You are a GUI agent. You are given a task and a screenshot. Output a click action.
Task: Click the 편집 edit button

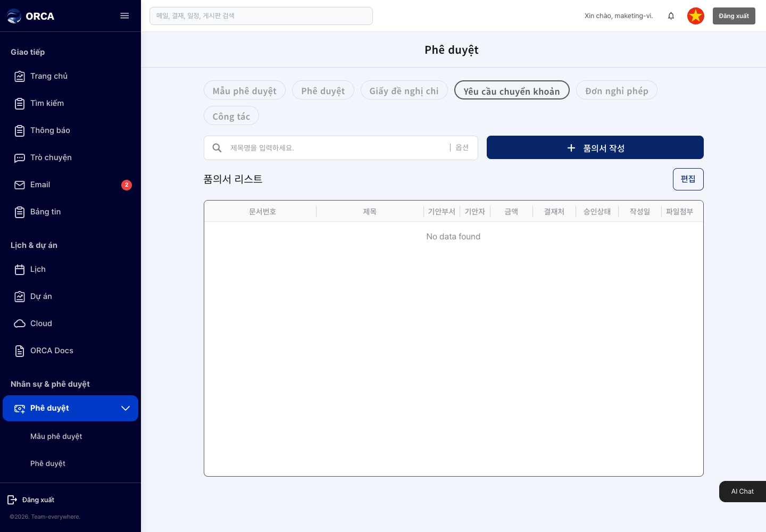(688, 179)
